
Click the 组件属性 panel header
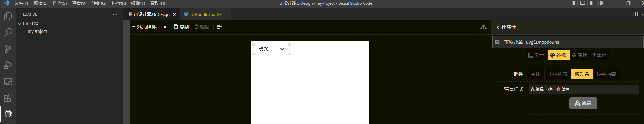tap(506, 27)
